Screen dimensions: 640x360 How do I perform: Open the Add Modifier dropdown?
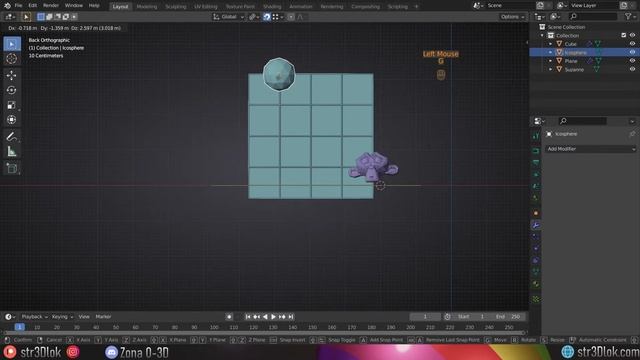coord(591,149)
